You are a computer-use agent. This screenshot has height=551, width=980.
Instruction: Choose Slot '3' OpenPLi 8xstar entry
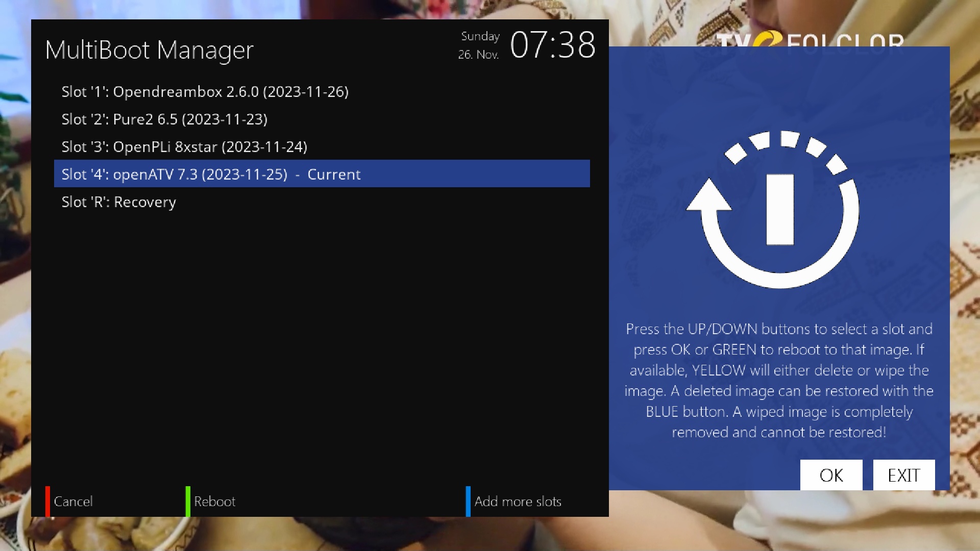[x=322, y=146]
